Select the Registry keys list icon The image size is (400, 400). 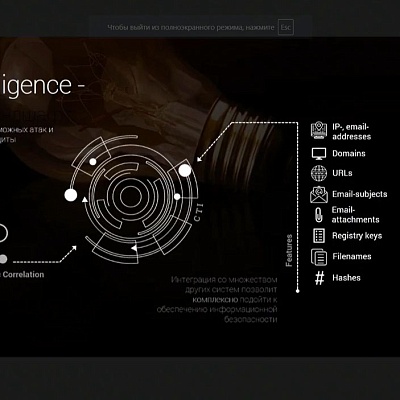[x=319, y=236]
